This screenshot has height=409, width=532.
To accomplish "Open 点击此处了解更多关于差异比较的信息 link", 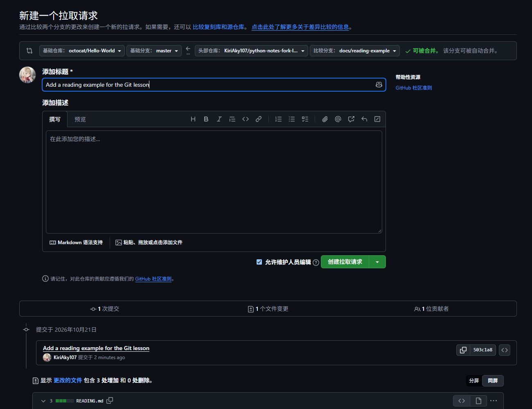I will click(x=300, y=27).
